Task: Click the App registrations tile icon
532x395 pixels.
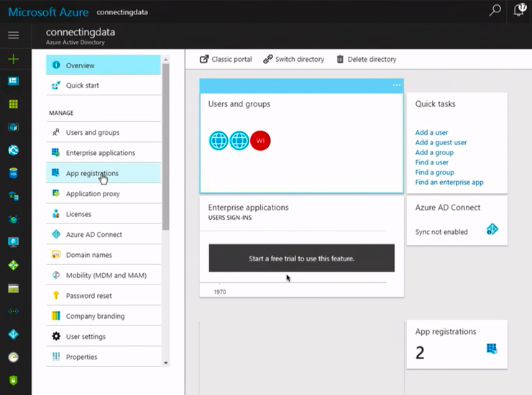Action: [492, 349]
